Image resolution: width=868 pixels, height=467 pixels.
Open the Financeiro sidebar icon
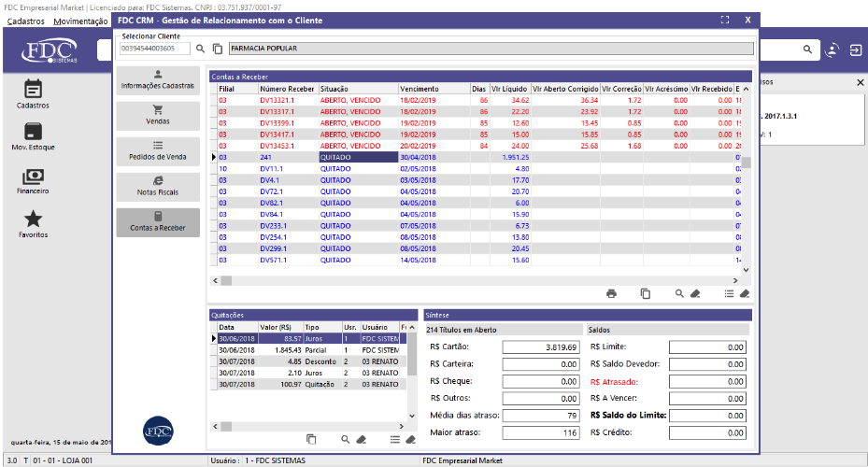(33, 181)
